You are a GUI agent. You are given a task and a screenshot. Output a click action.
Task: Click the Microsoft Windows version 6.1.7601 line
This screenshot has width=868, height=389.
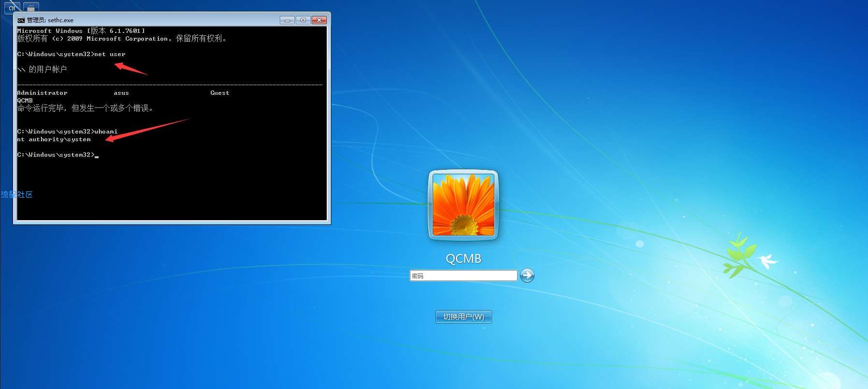[81, 30]
